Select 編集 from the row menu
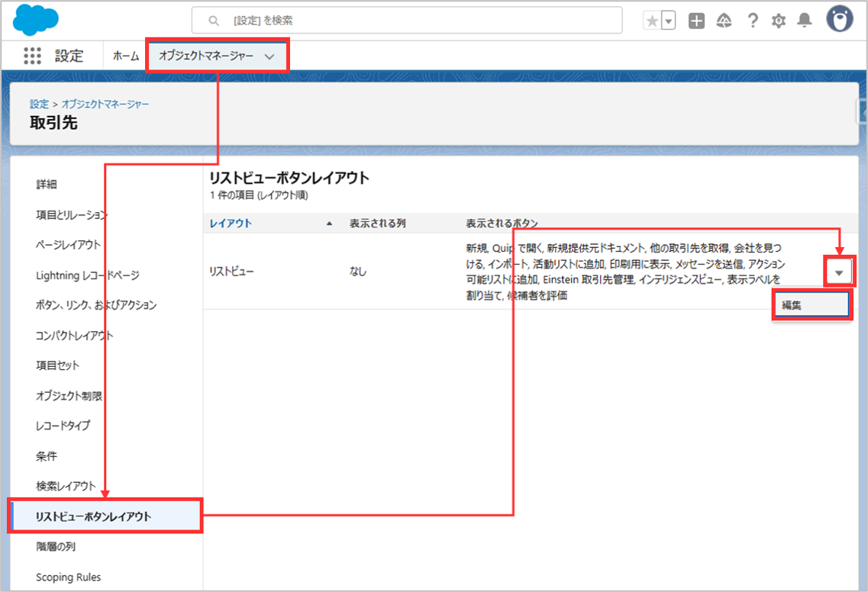The height and width of the screenshot is (592, 868). pyautogui.click(x=811, y=304)
